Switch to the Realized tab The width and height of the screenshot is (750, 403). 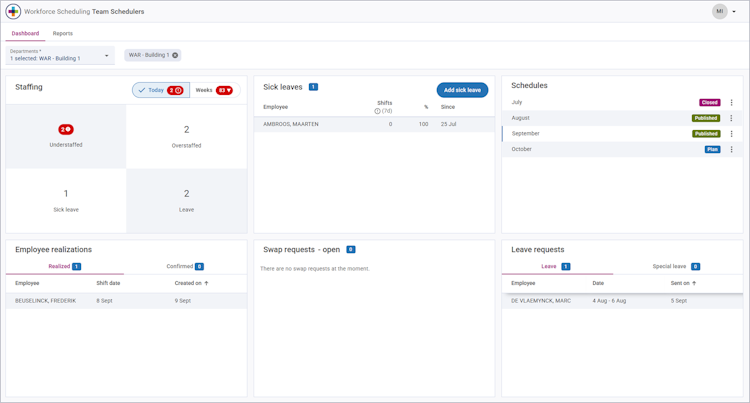(65, 266)
